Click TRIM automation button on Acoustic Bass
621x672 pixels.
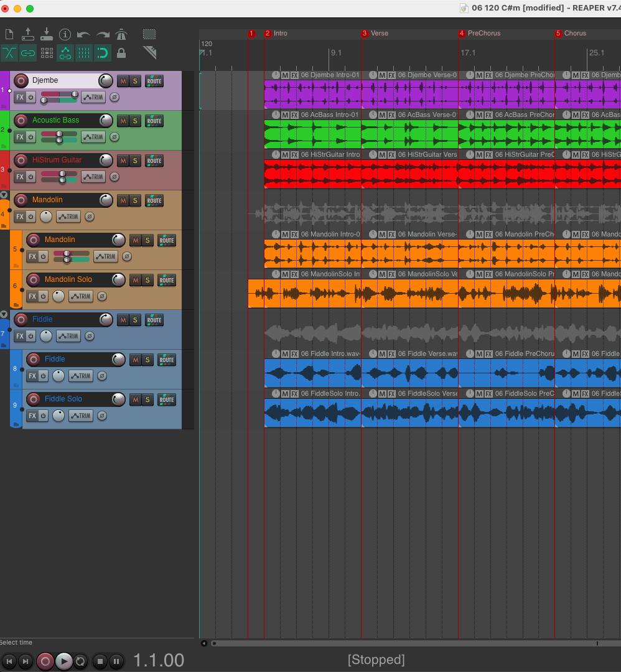pos(93,137)
